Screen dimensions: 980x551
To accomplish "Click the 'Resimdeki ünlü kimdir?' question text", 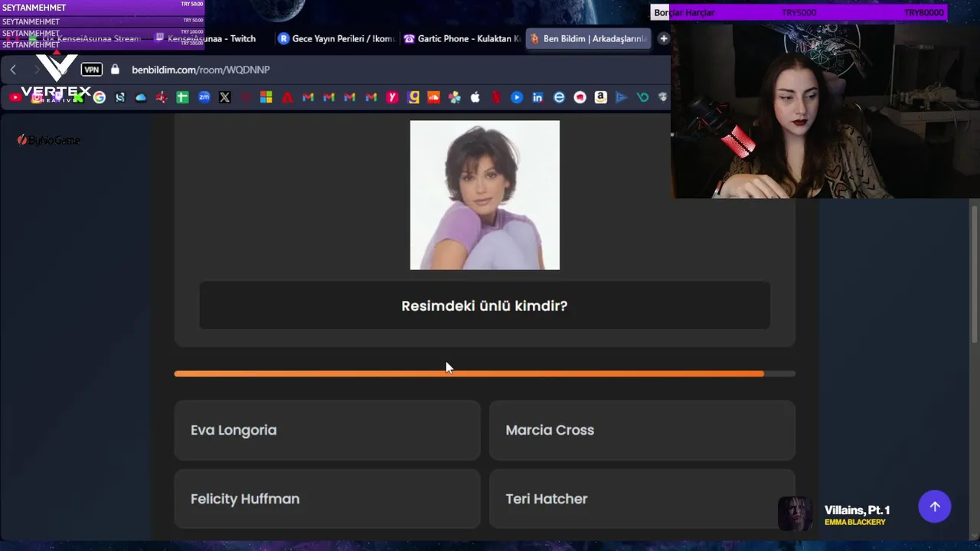I will 485,305.
